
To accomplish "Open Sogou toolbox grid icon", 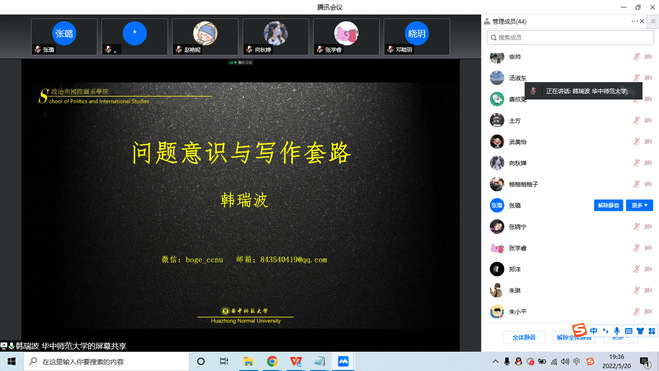I will pyautogui.click(x=652, y=331).
